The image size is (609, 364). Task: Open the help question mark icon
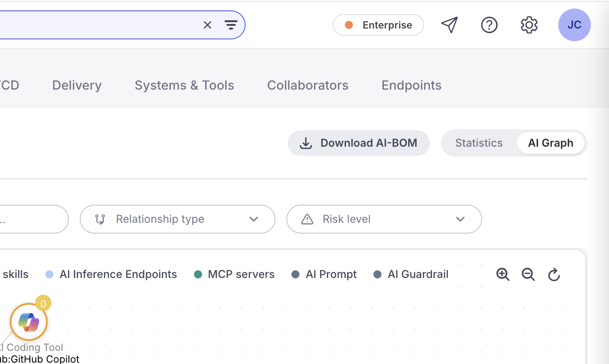coord(489,25)
